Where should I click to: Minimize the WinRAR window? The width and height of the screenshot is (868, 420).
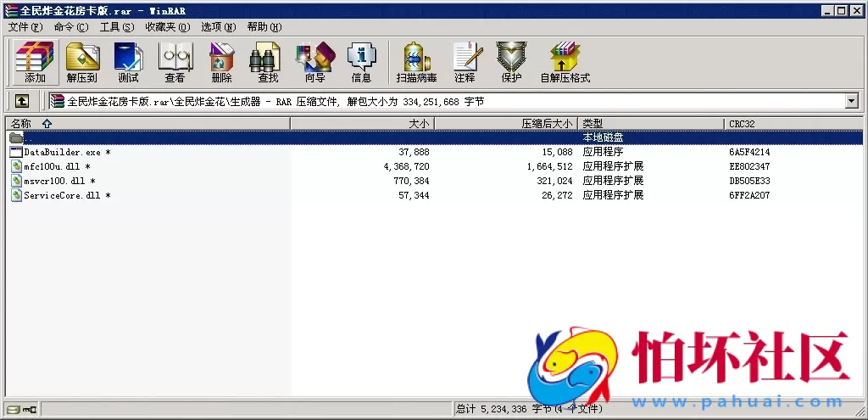pos(829,10)
